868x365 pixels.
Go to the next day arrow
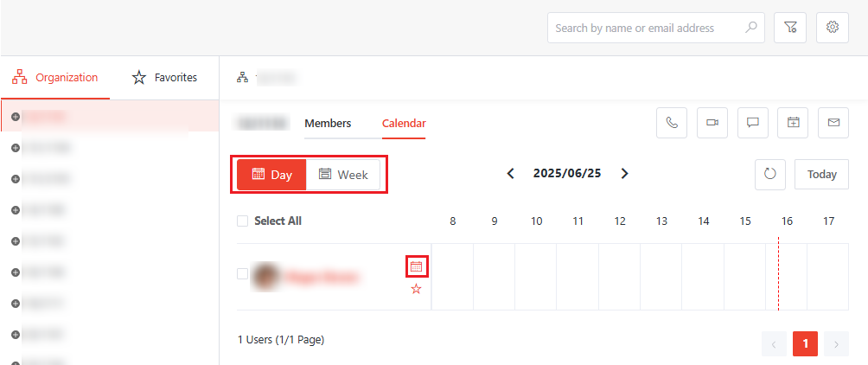(x=625, y=174)
